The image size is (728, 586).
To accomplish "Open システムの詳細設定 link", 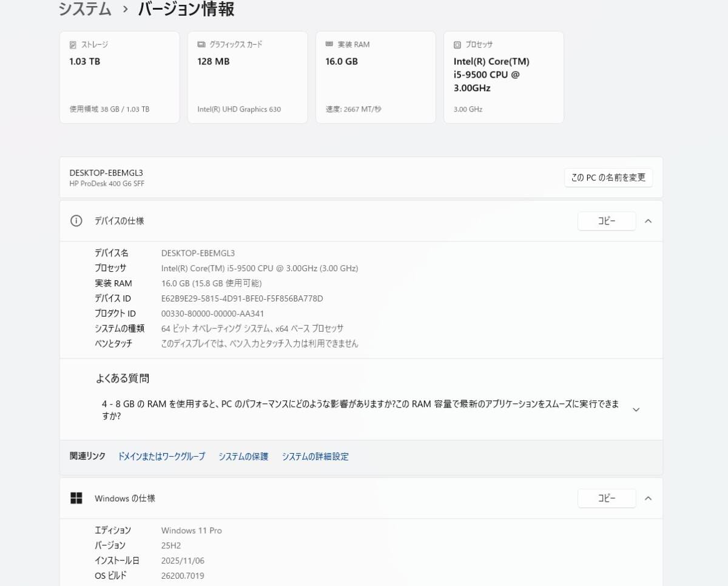I will coord(315,456).
